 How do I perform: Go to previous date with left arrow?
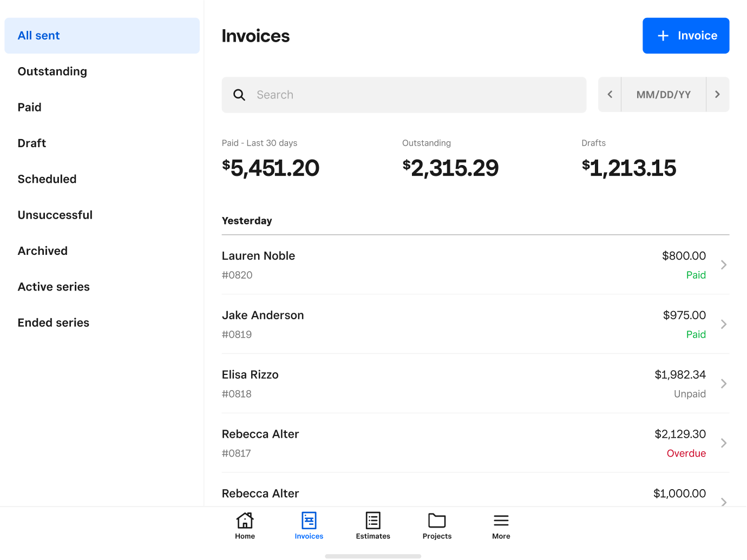[610, 95]
